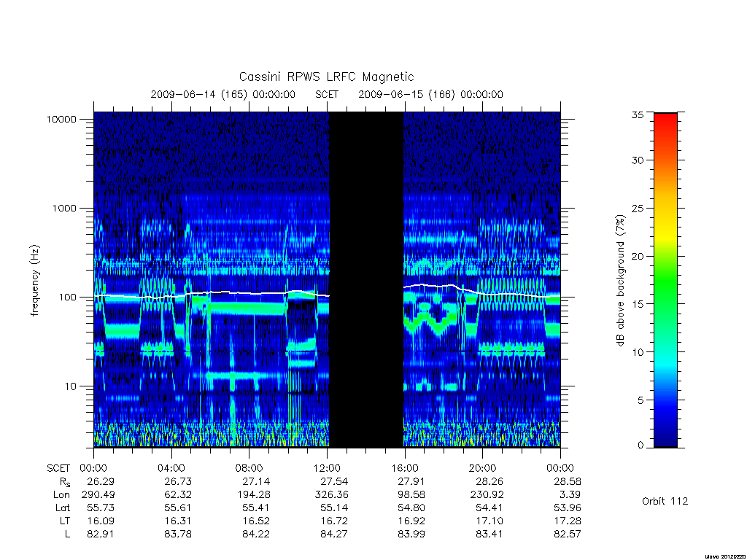Viewport: 747px width, 560px height.
Task: Select Rs value '26.73'
Action: pyautogui.click(x=178, y=481)
